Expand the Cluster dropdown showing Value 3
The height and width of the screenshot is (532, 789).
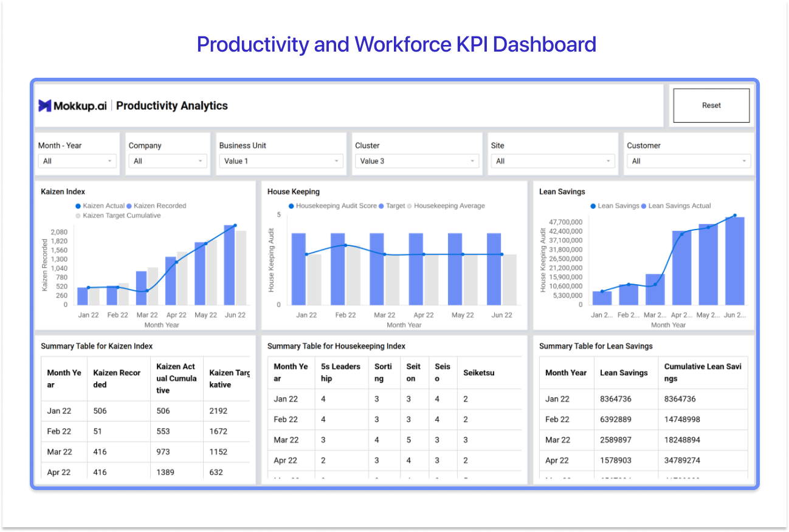tap(417, 161)
